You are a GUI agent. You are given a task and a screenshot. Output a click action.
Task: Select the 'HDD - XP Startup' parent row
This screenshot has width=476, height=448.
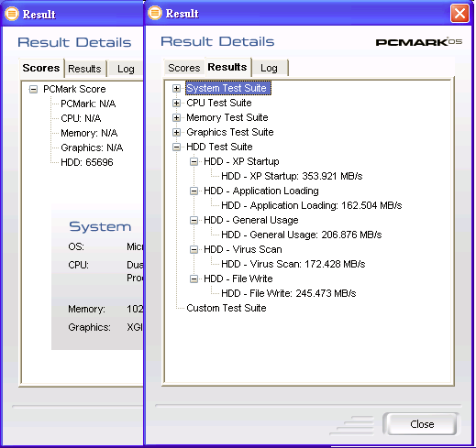click(x=241, y=161)
